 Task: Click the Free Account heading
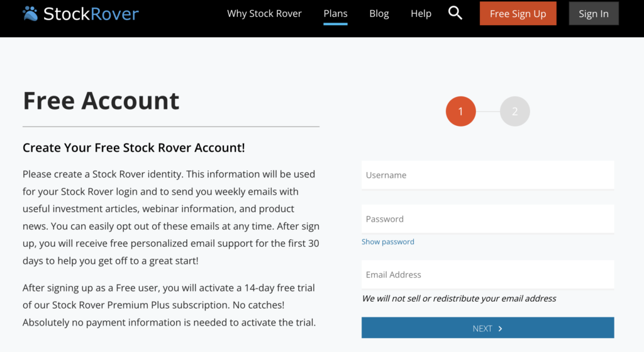[x=101, y=101]
